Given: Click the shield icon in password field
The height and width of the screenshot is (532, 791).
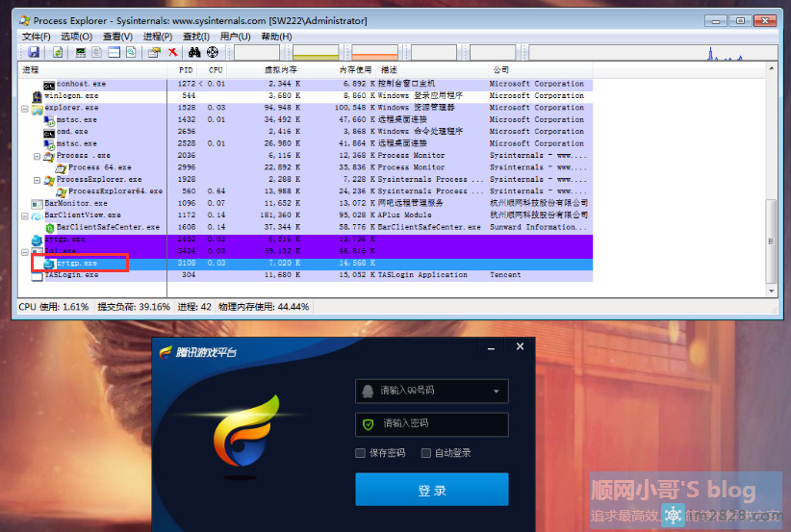Looking at the screenshot, I should (369, 424).
